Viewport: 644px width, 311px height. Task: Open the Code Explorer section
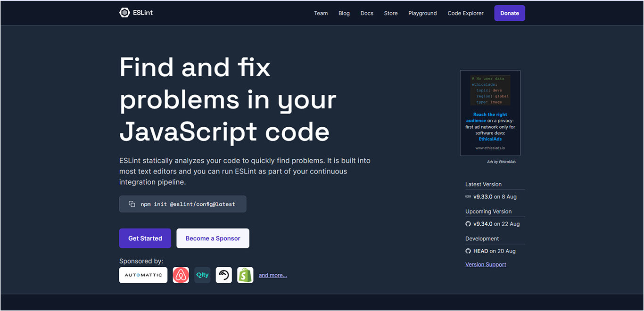(465, 13)
